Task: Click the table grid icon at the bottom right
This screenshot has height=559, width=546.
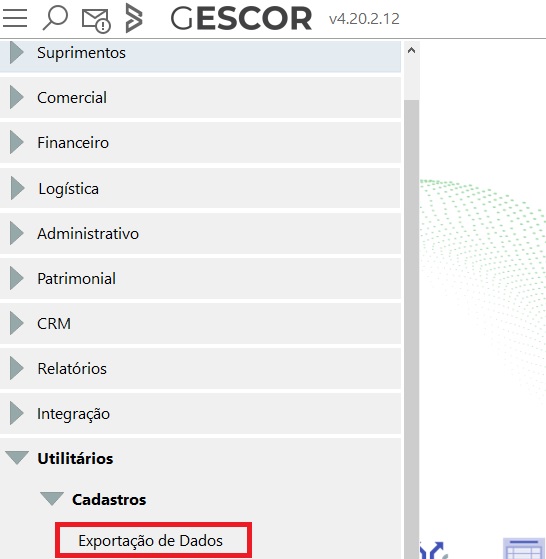Action: [x=524, y=549]
